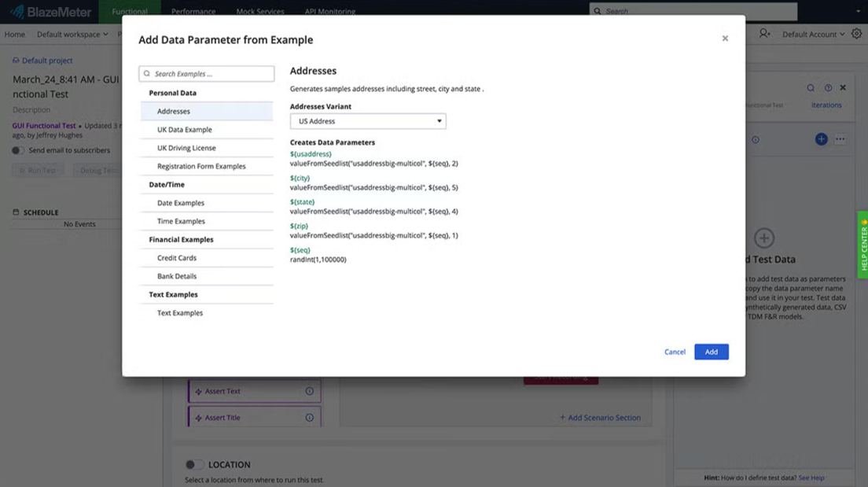The height and width of the screenshot is (487, 868).
Task: Click the info icon beside Assert Text
Action: 311,391
